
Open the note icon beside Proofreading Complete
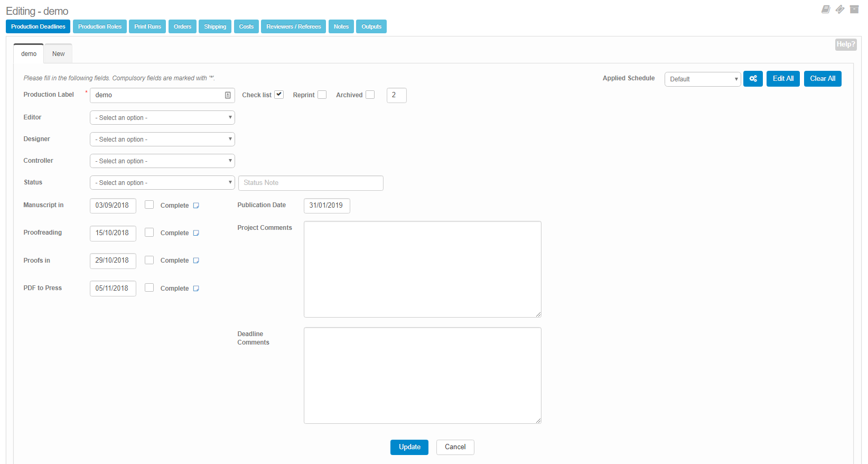196,233
